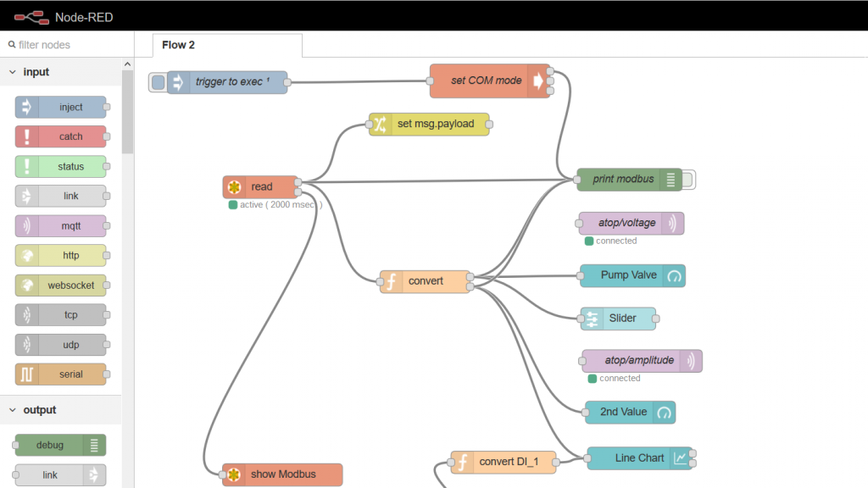
Task: Click 'connected' status under atop/amplitude
Action: click(x=620, y=379)
